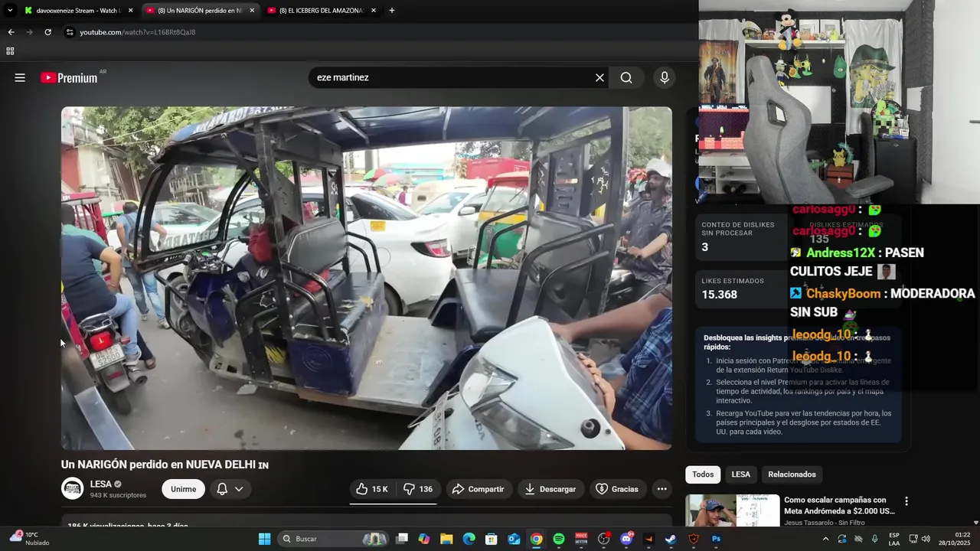Open Outlook from the taskbar

(514, 539)
